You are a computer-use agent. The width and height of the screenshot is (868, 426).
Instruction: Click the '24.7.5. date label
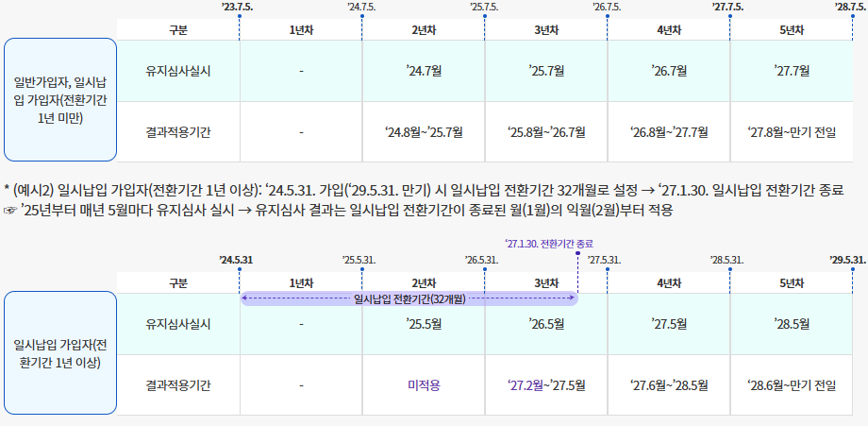coord(361,8)
